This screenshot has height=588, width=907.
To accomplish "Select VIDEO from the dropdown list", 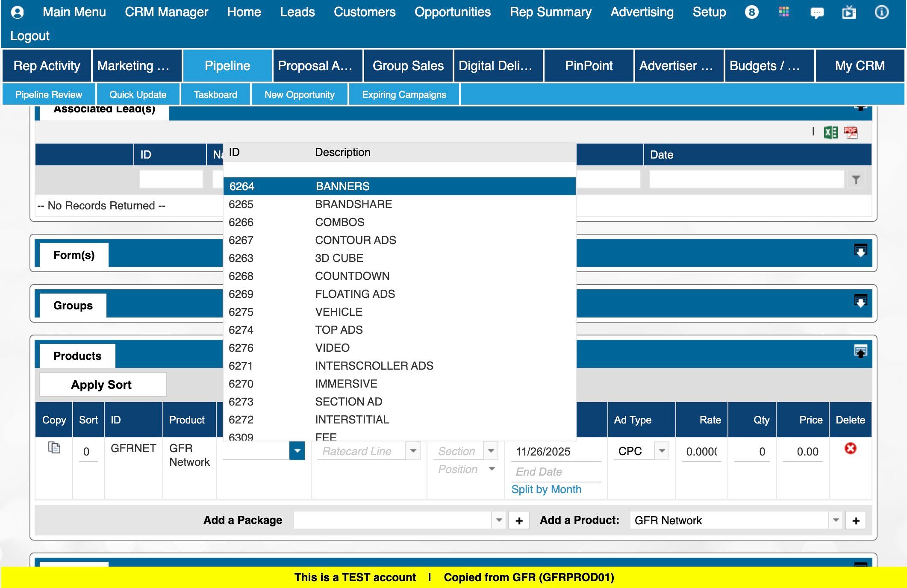I will [x=332, y=348].
